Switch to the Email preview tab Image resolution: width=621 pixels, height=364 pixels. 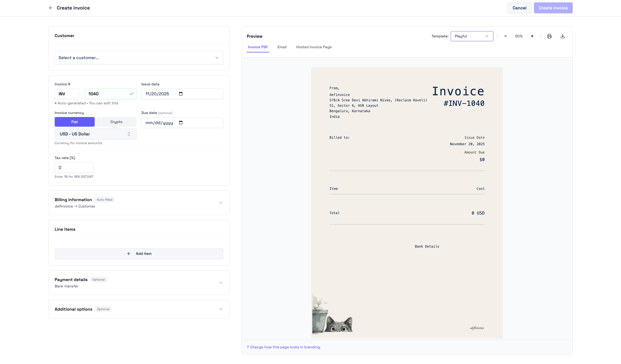282,47
